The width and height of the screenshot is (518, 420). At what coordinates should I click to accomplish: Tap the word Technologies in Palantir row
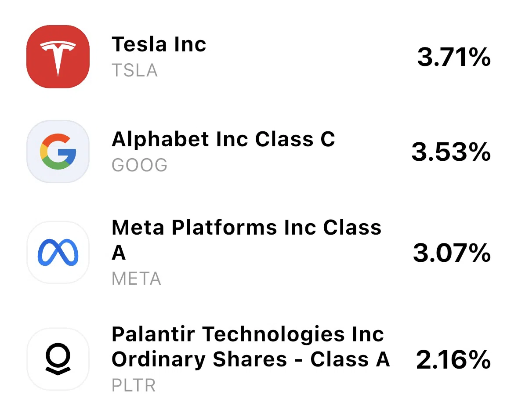point(274,334)
